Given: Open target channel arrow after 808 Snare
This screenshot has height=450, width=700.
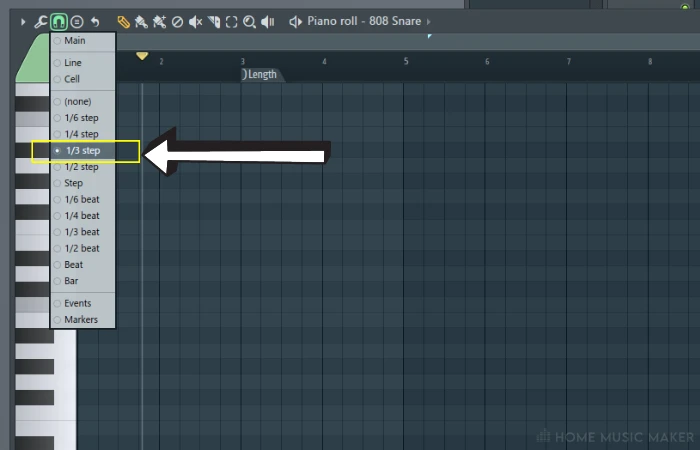Looking at the screenshot, I should [x=429, y=21].
